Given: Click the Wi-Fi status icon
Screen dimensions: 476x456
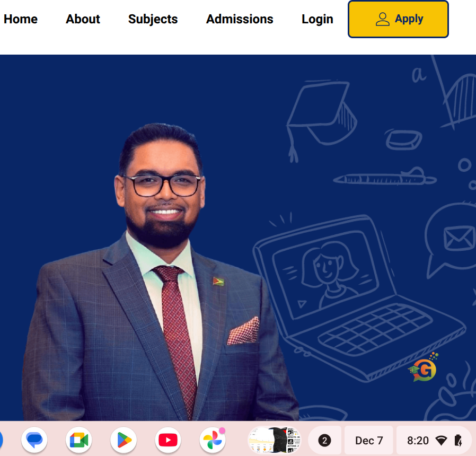Looking at the screenshot, I should tap(441, 441).
